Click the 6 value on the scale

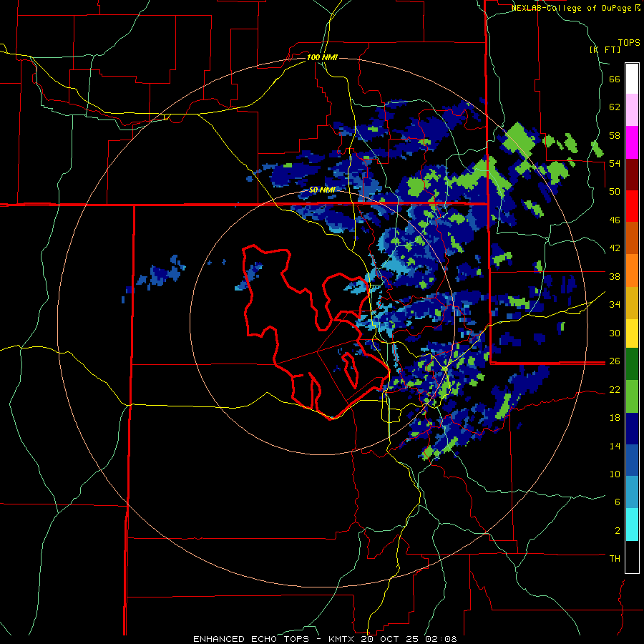pyautogui.click(x=618, y=502)
